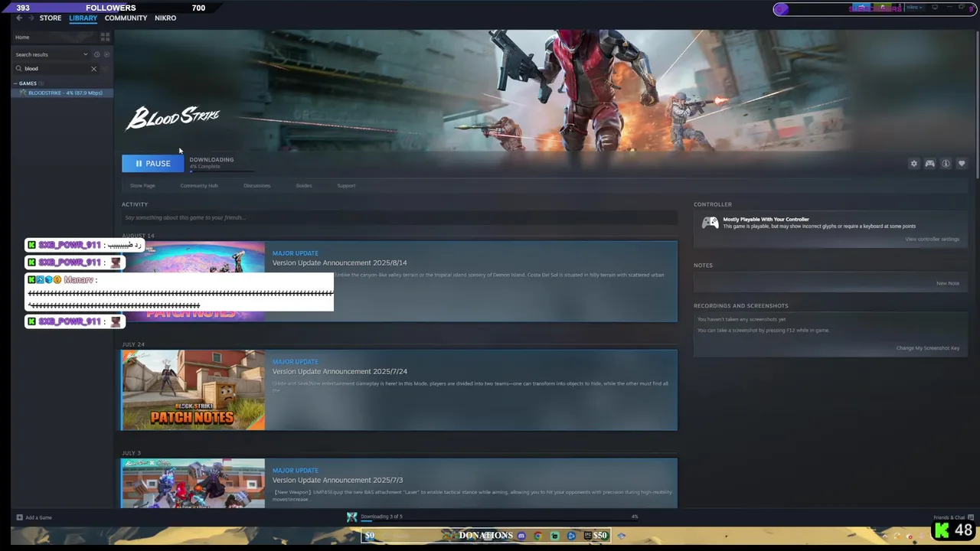The image size is (980, 551).
Task: Open the Community Hub link
Action: pos(199,185)
